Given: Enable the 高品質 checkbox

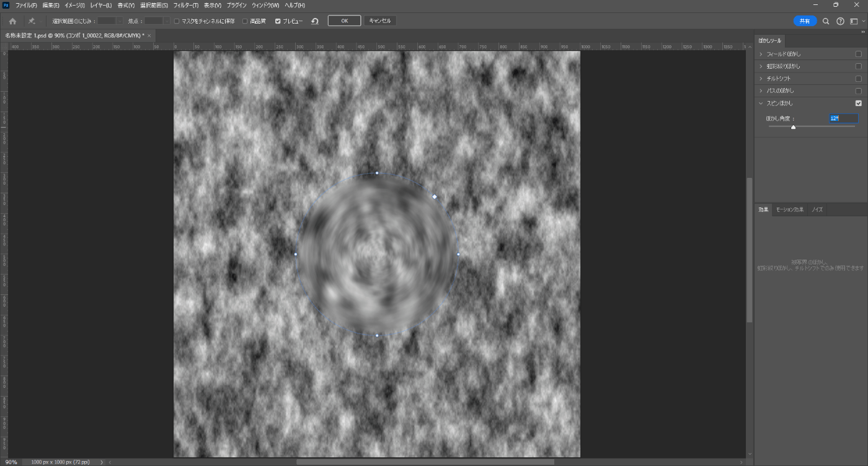Looking at the screenshot, I should coord(245,21).
